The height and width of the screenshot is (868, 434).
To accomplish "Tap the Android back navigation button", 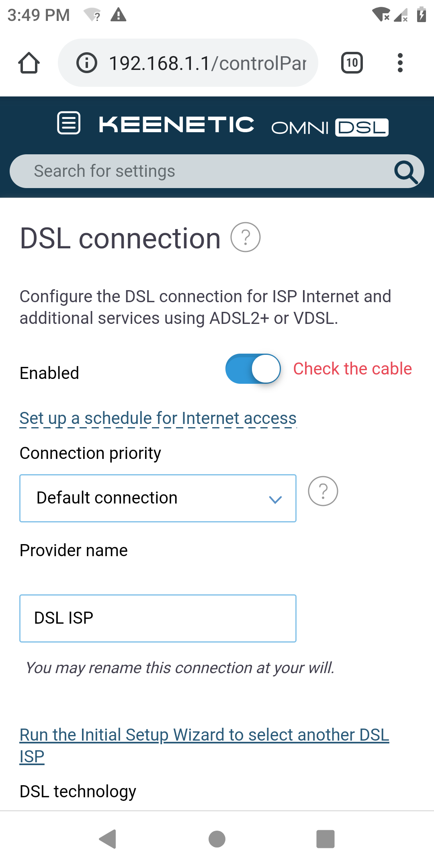I will (108, 839).
